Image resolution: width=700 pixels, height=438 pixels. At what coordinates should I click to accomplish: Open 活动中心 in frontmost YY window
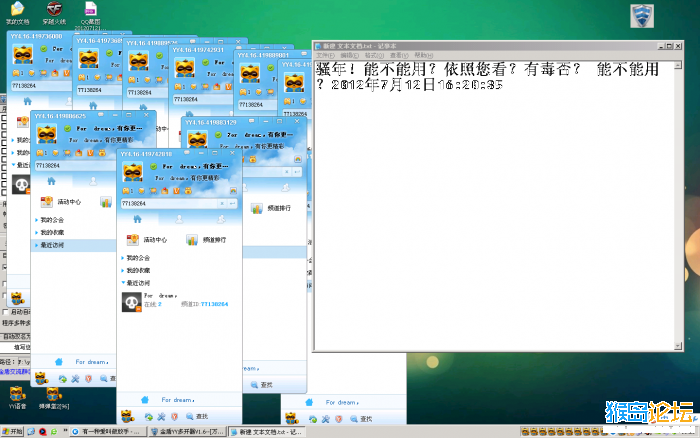[147, 240]
